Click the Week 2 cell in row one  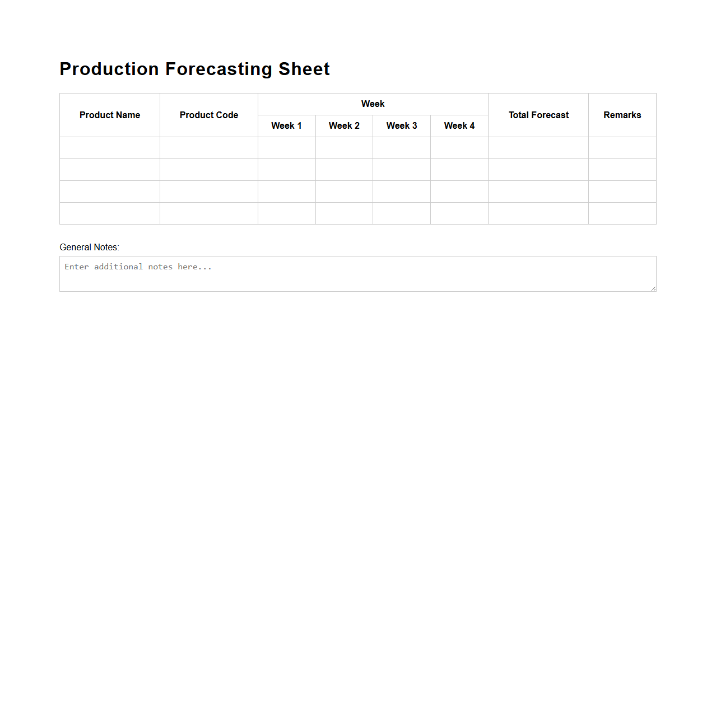pyautogui.click(x=344, y=148)
